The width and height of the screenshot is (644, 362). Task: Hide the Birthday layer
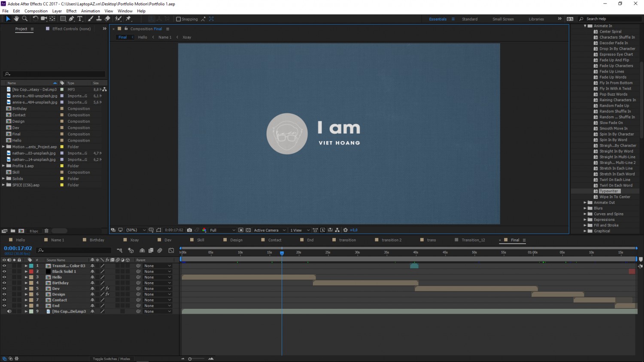coord(4,283)
